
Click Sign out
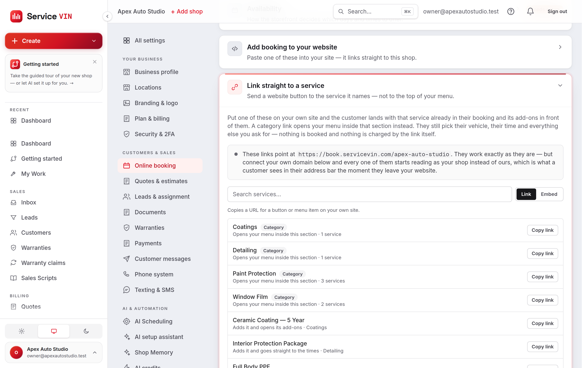[x=557, y=11]
